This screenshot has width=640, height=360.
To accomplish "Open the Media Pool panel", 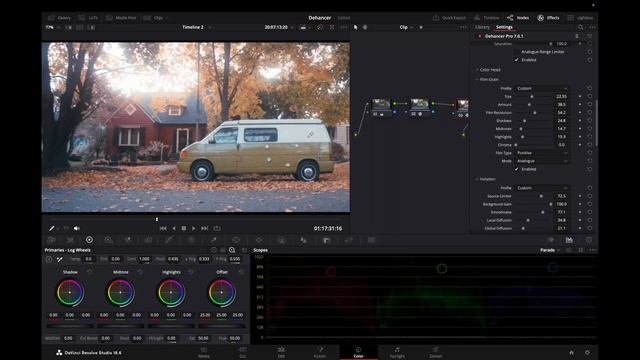I will tap(121, 18).
